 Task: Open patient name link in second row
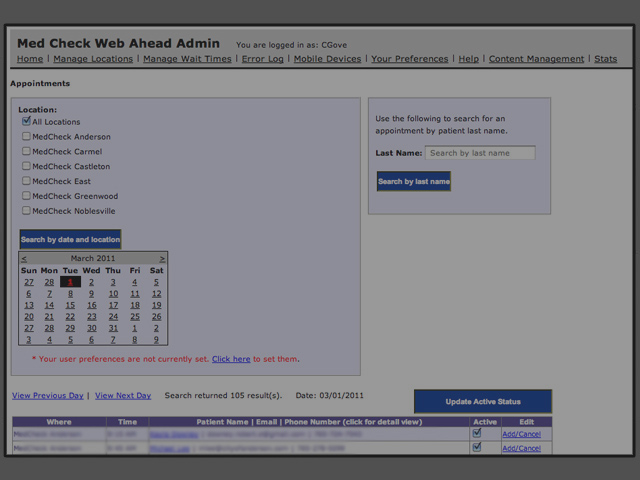point(170,449)
